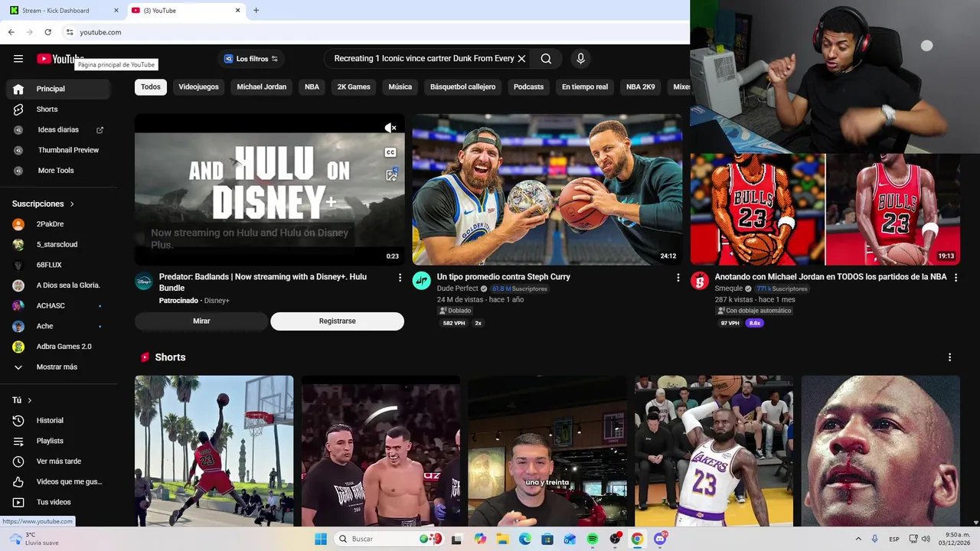Open the Dude Perfect channel link
The width and height of the screenshot is (980, 551).
(457, 289)
